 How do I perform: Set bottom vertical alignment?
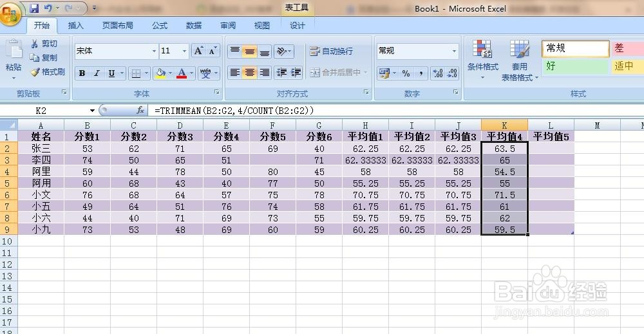coord(265,51)
